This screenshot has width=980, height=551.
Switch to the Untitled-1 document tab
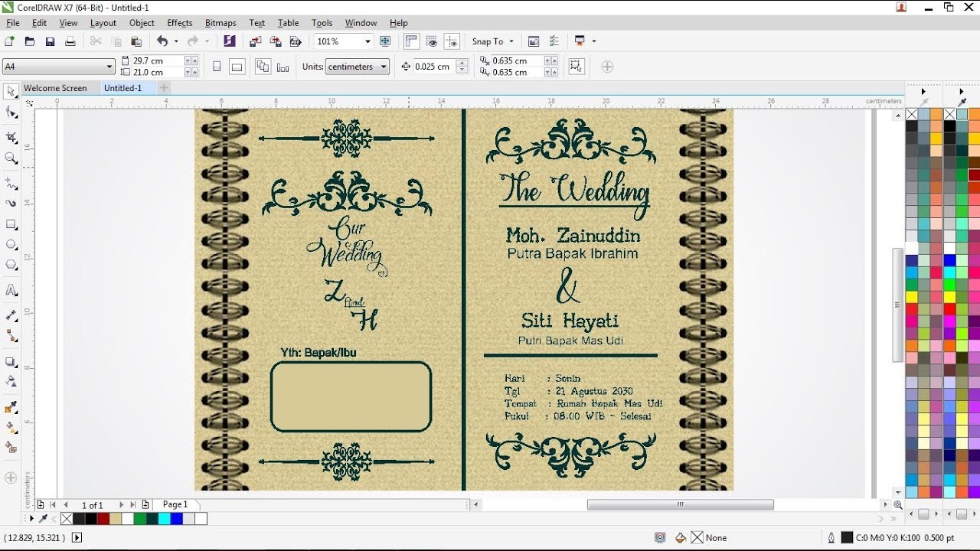click(x=123, y=88)
